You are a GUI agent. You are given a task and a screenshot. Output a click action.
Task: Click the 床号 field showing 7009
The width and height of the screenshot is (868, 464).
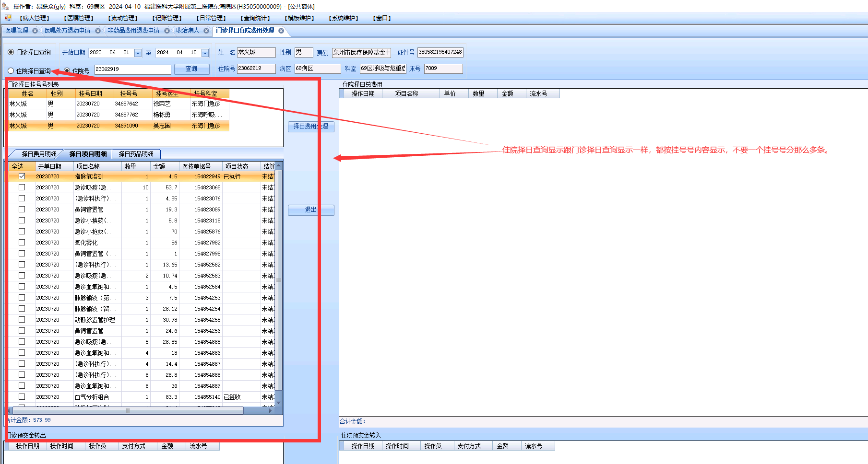443,69
